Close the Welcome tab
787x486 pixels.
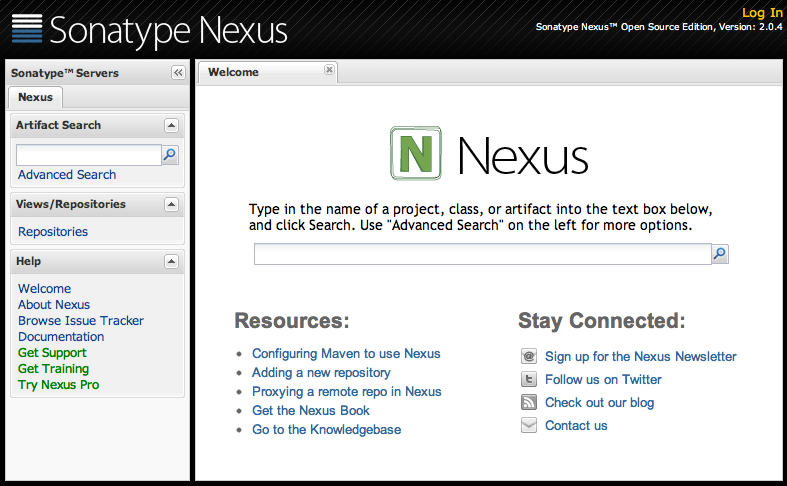point(329,70)
